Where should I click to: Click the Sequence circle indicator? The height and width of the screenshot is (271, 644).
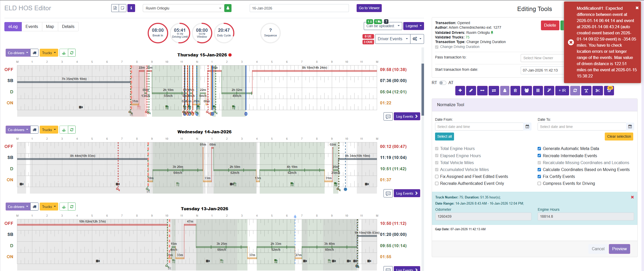[x=270, y=33]
